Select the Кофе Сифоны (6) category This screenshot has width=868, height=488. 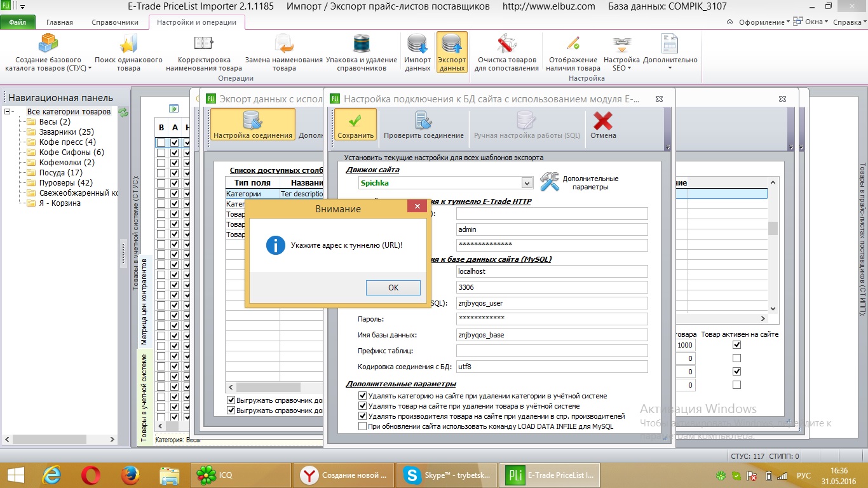tap(72, 152)
